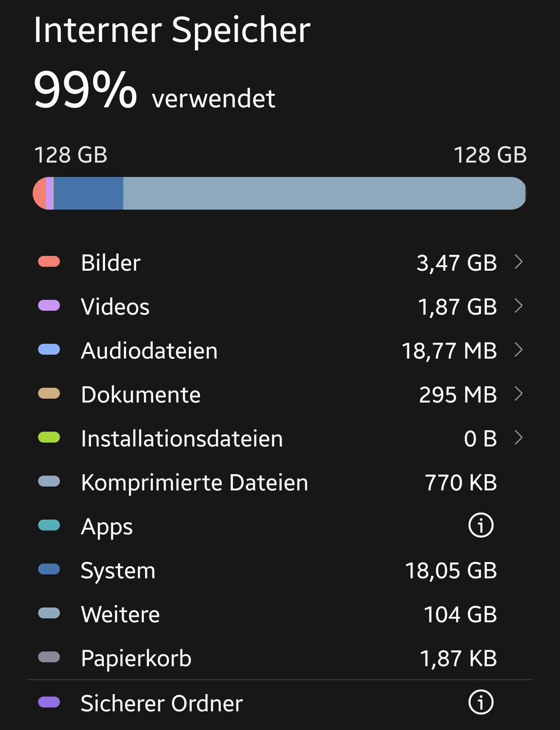Expand Dokumente via the chevron arrow
Screen dimensions: 560x730
tap(518, 394)
